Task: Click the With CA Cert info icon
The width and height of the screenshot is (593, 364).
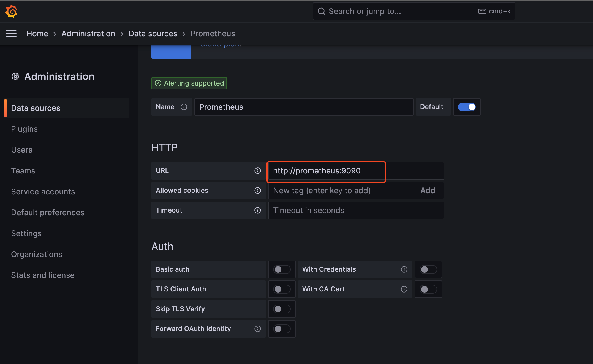Action: (404, 289)
